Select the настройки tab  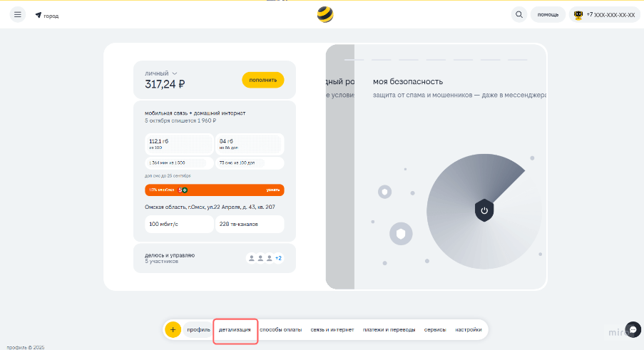(x=469, y=330)
